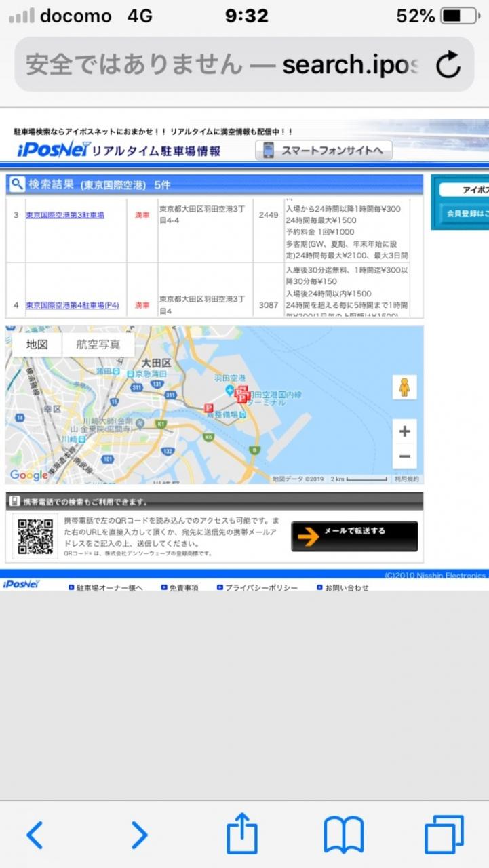Tap the Safari forward arrow

pyautogui.click(x=138, y=835)
